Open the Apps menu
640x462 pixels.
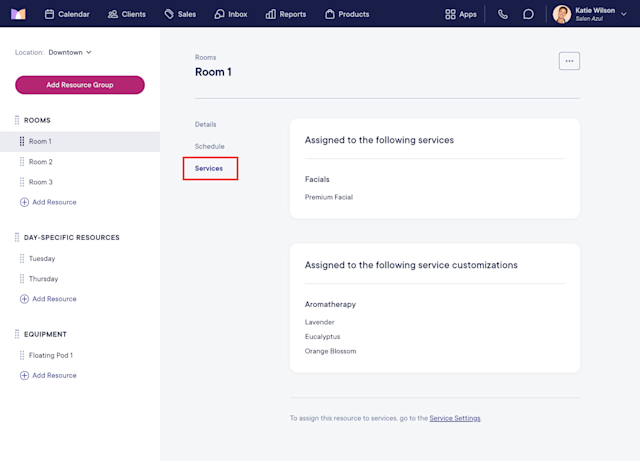[x=461, y=14]
